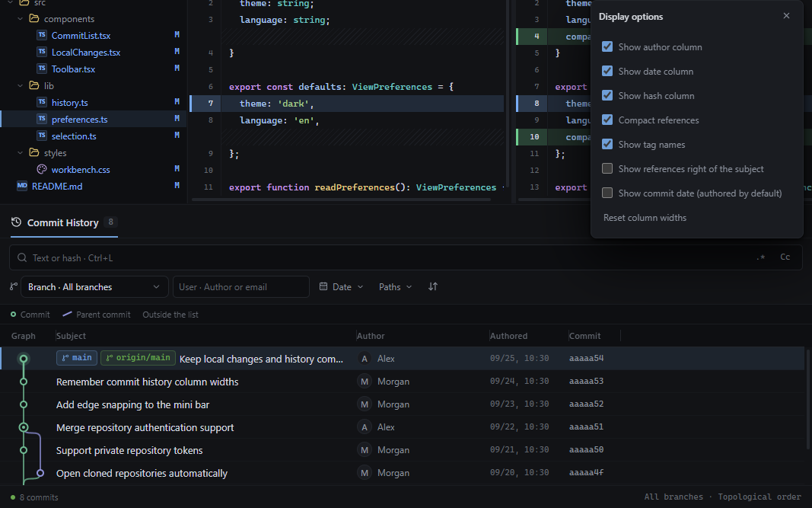This screenshot has width=812, height=508.
Task: Toggle case-sensitive search (Cc) button
Action: [x=785, y=257]
